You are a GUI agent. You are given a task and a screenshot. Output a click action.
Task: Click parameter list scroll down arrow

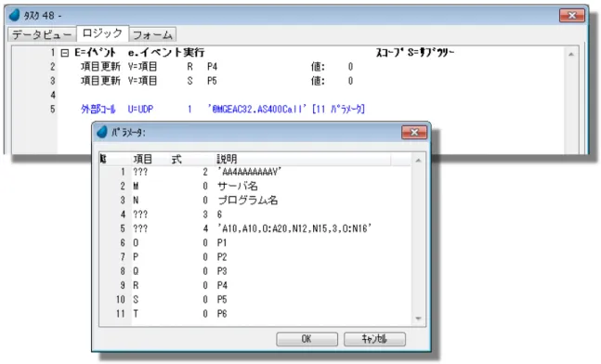click(x=419, y=318)
